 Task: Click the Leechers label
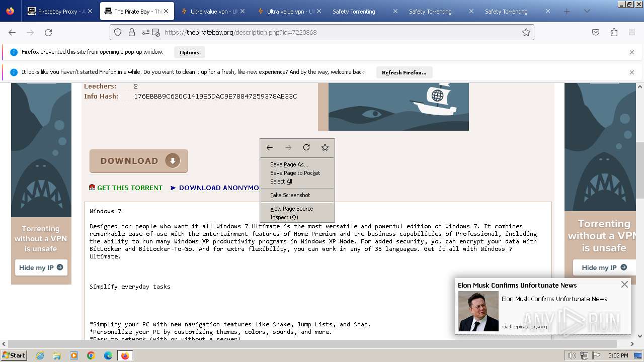tap(100, 86)
